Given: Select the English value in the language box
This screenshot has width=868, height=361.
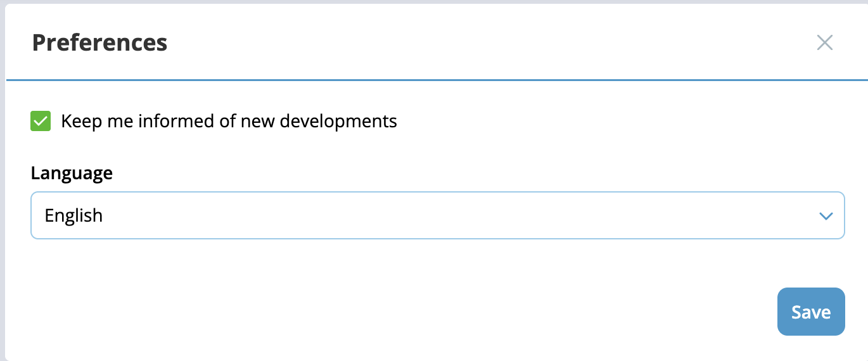Looking at the screenshot, I should (x=73, y=215).
